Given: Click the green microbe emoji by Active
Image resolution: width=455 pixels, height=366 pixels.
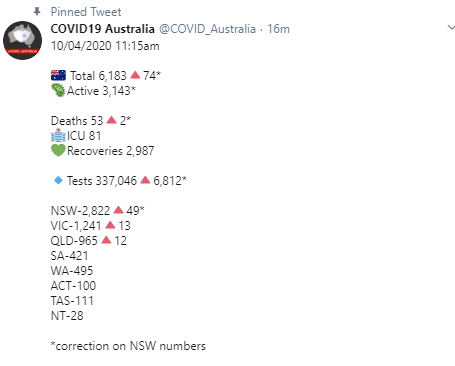Looking at the screenshot, I should point(58,90).
